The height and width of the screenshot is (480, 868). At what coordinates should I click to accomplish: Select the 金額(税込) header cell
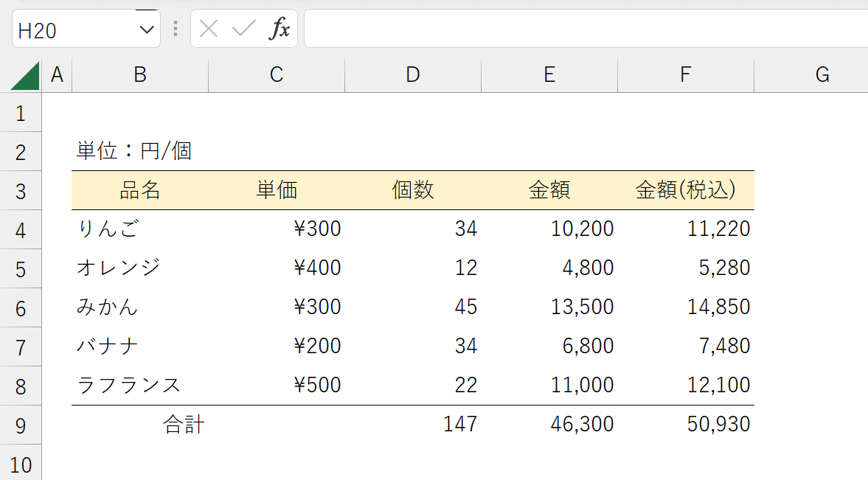(685, 189)
